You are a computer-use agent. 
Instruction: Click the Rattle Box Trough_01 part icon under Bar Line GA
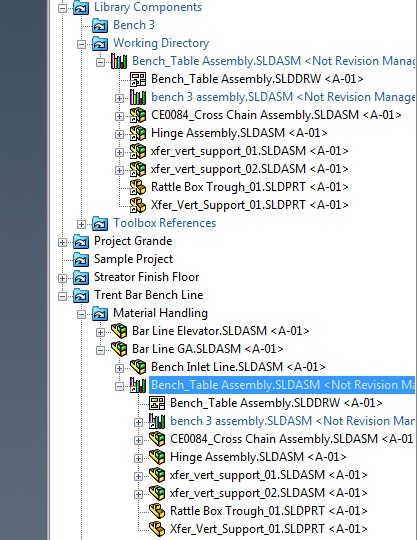157,511
